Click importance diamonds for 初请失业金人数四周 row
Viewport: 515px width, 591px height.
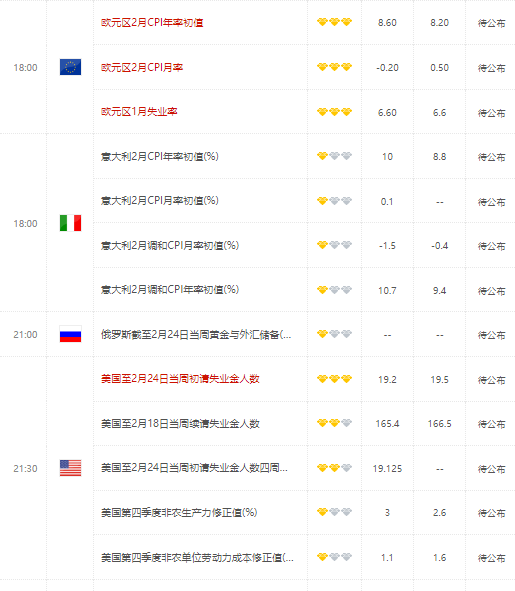tap(334, 468)
